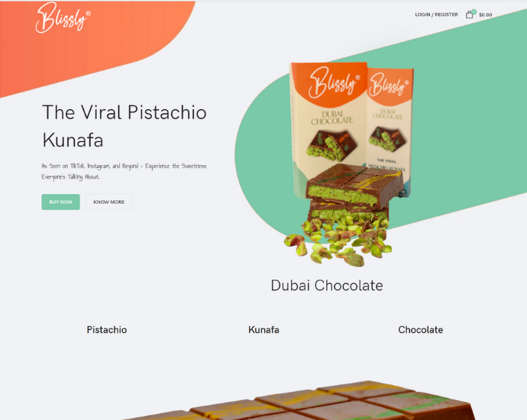Click The Viral Pistachio Kunafa headline
527x420 pixels.
click(124, 126)
